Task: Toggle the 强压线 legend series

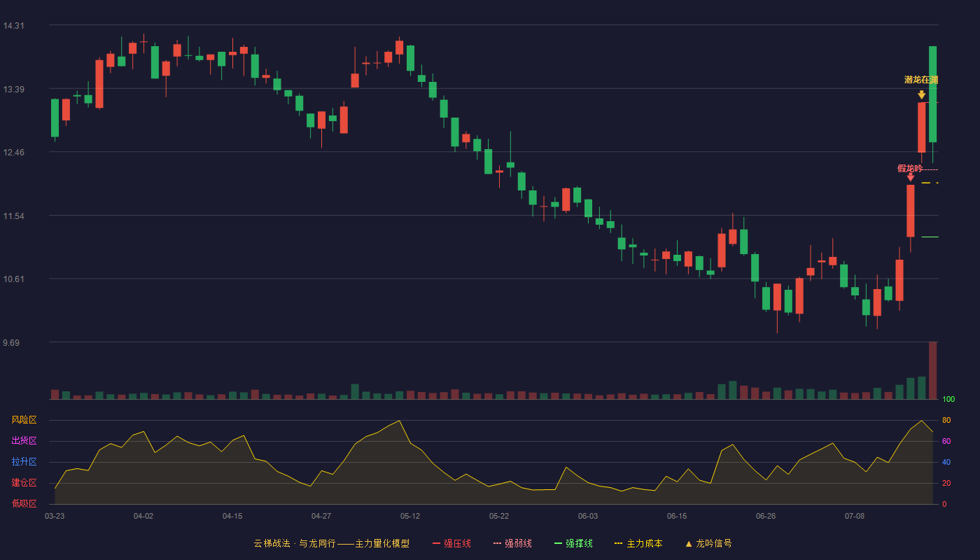Action: [451, 543]
